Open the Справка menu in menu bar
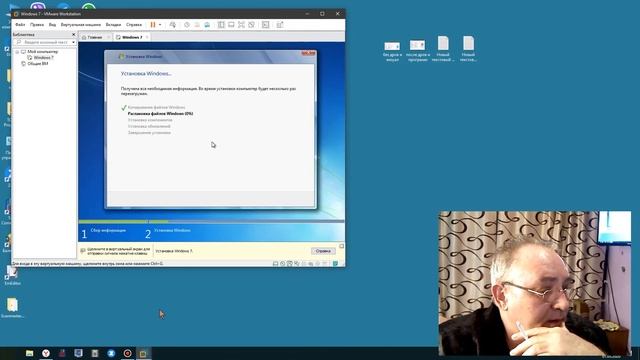 (134, 25)
